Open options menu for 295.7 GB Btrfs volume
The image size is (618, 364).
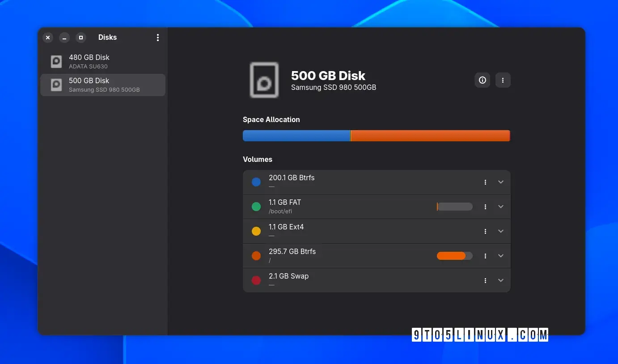[485, 256]
